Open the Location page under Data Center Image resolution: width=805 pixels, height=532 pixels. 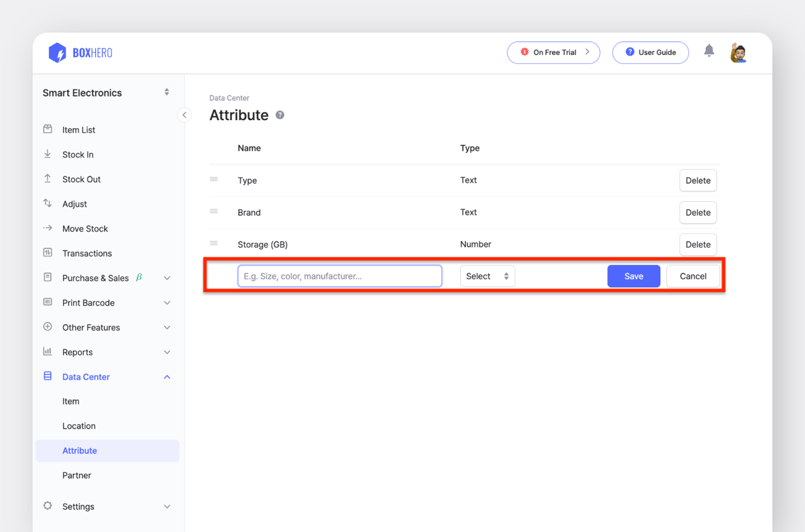click(79, 426)
